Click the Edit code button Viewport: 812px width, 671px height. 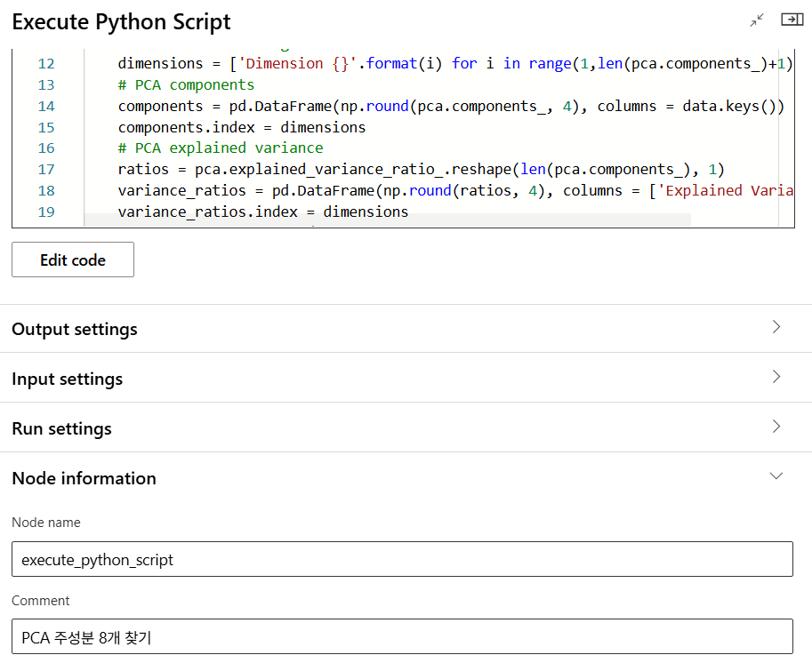pos(73,260)
